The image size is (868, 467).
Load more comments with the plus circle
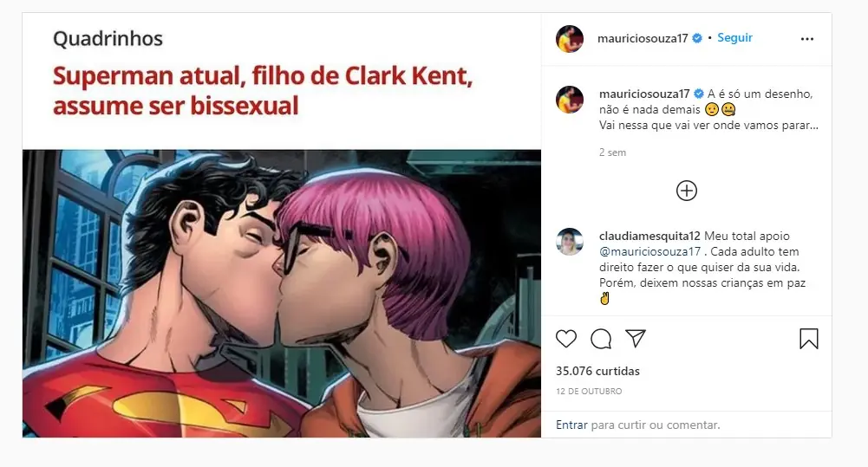686,191
